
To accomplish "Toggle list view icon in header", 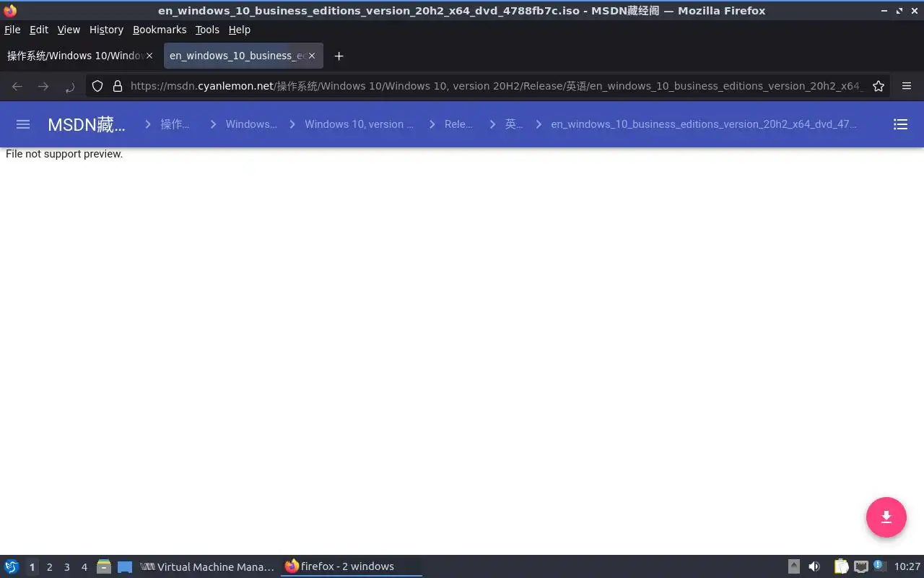I will pos(900,124).
